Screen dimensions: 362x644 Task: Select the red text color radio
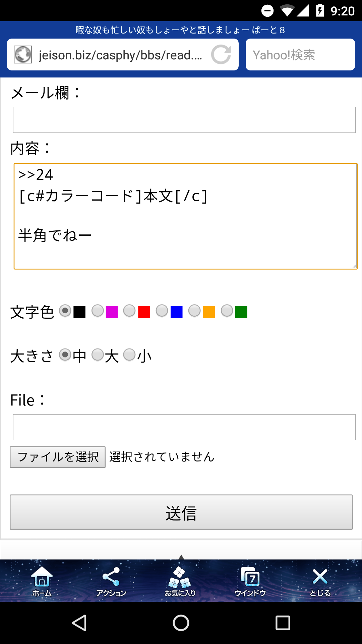tap(129, 311)
